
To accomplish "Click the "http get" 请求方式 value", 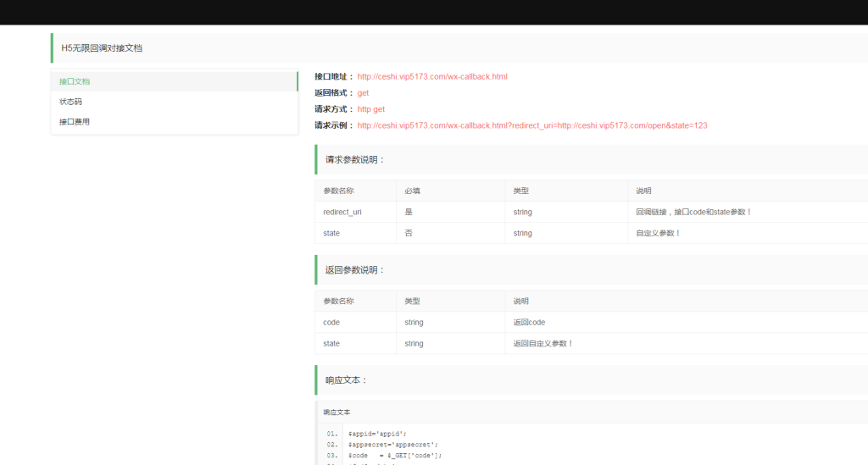I will (x=371, y=109).
